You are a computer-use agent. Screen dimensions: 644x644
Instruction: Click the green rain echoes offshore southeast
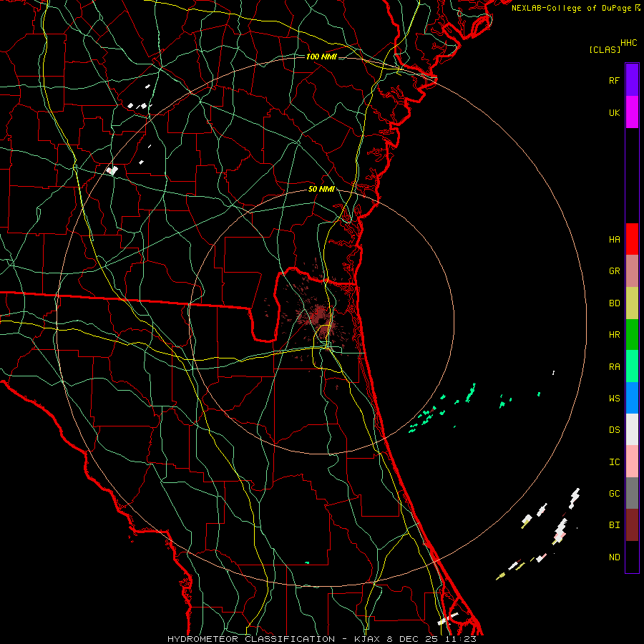(x=444, y=407)
